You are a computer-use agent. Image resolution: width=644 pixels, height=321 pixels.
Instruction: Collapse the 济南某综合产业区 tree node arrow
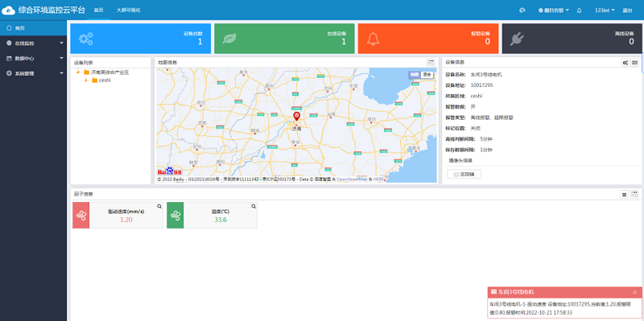click(78, 72)
